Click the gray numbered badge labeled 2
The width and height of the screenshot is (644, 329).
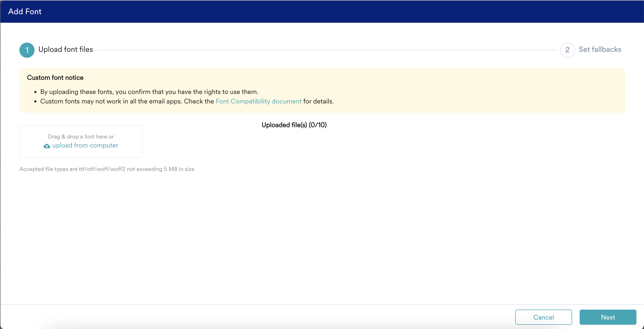pyautogui.click(x=567, y=50)
